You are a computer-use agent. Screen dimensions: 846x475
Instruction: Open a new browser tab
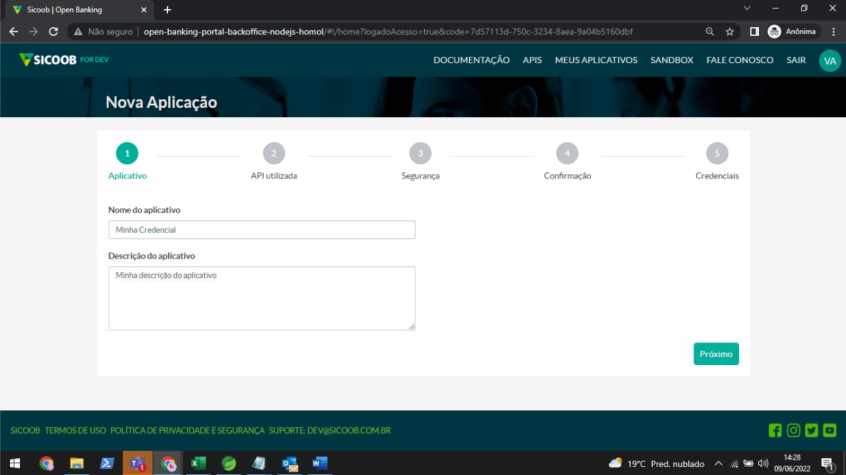click(167, 10)
